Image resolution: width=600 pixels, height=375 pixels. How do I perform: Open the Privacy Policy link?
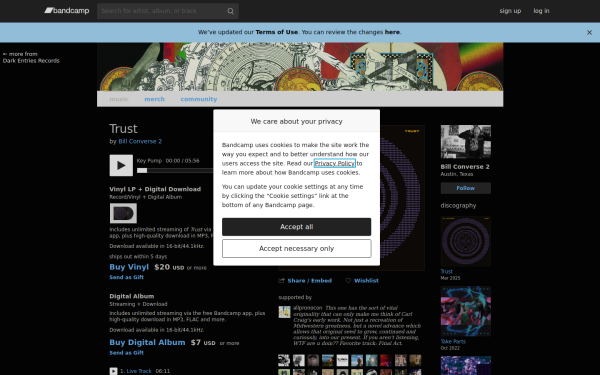(x=335, y=163)
